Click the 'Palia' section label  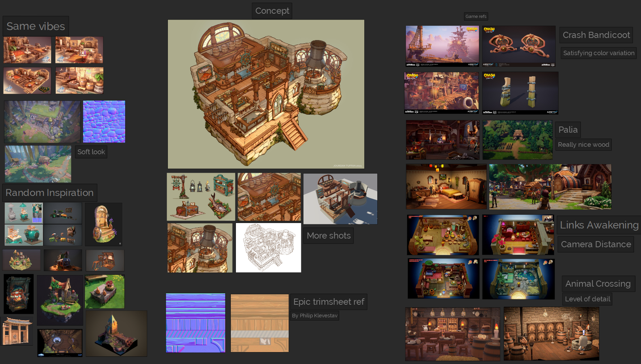point(568,129)
